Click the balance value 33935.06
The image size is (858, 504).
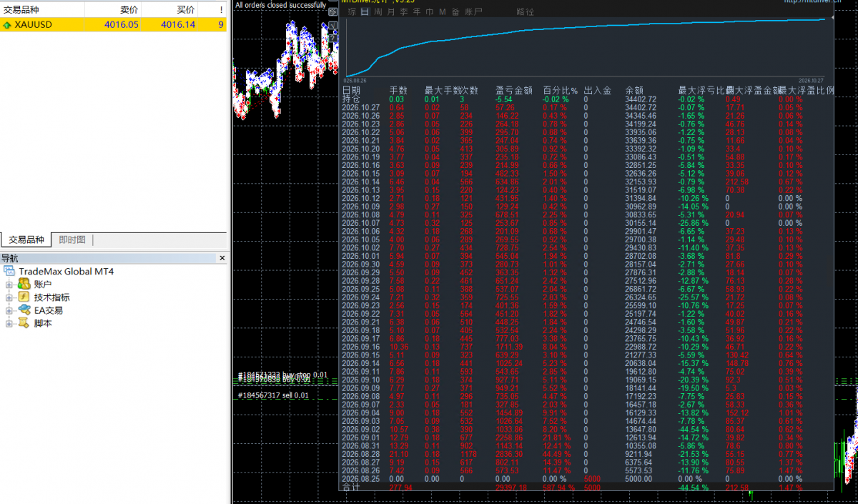click(x=641, y=132)
